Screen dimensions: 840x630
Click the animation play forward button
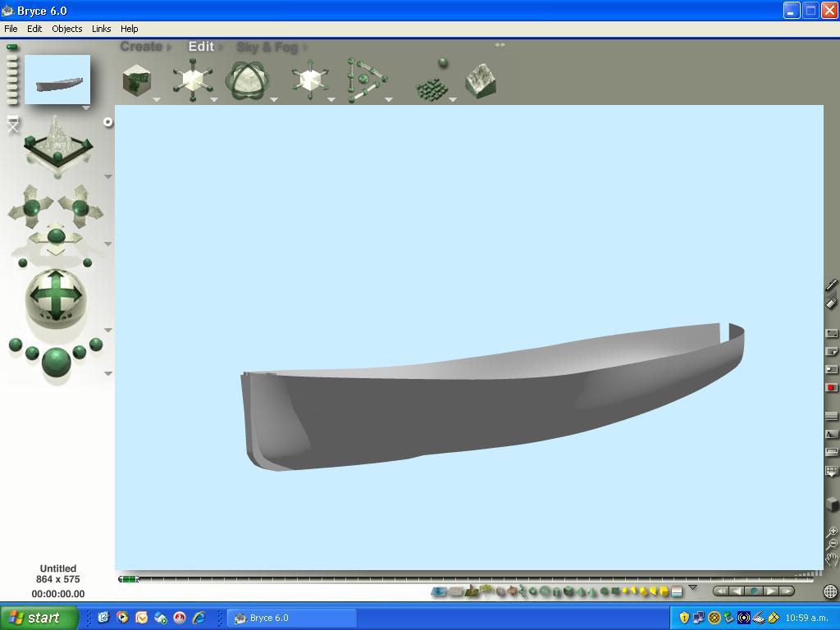(771, 591)
